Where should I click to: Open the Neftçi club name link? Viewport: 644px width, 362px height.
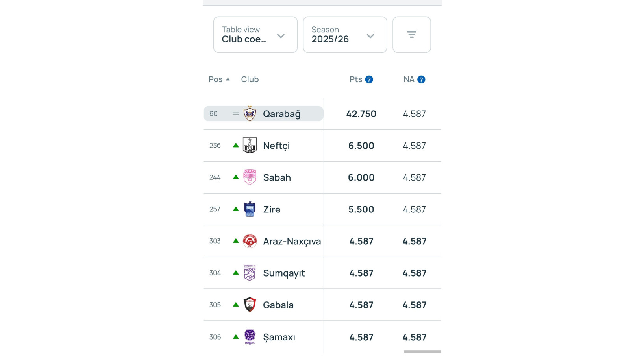click(x=276, y=146)
